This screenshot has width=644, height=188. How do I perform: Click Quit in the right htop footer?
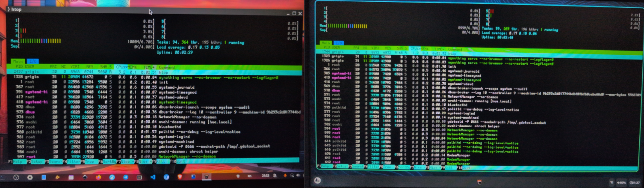coord(466,167)
